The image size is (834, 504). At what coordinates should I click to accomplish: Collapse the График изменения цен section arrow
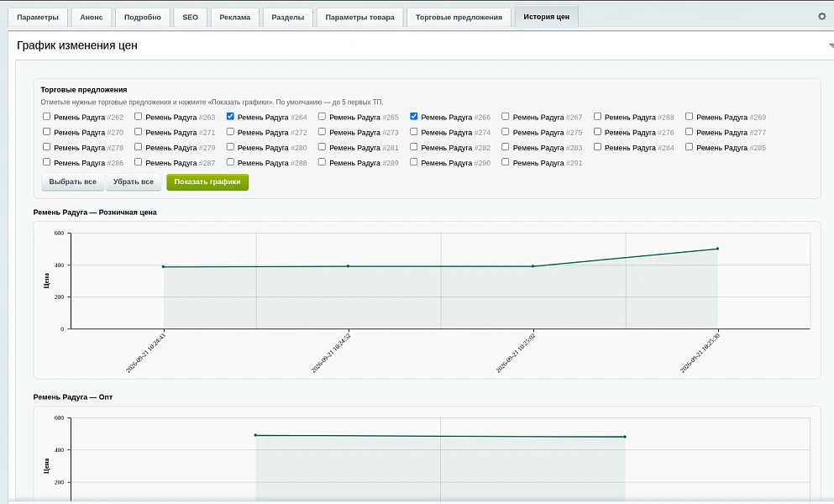coord(831,45)
